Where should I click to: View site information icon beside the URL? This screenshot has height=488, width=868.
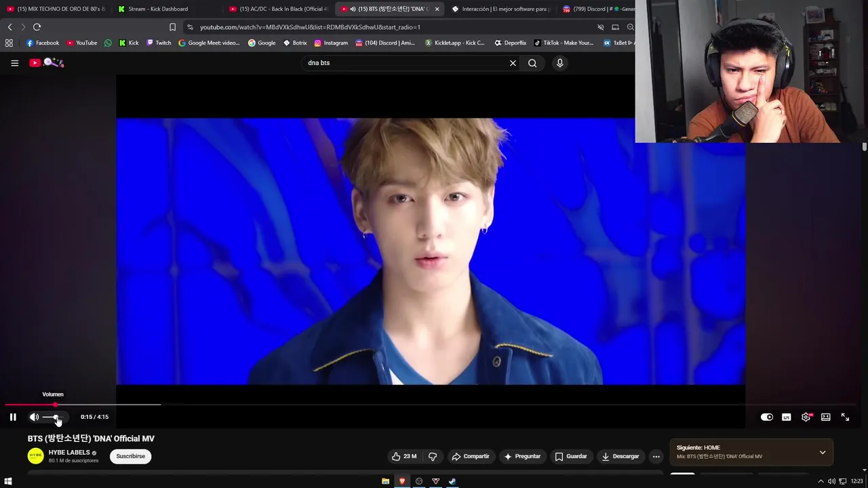(x=190, y=27)
